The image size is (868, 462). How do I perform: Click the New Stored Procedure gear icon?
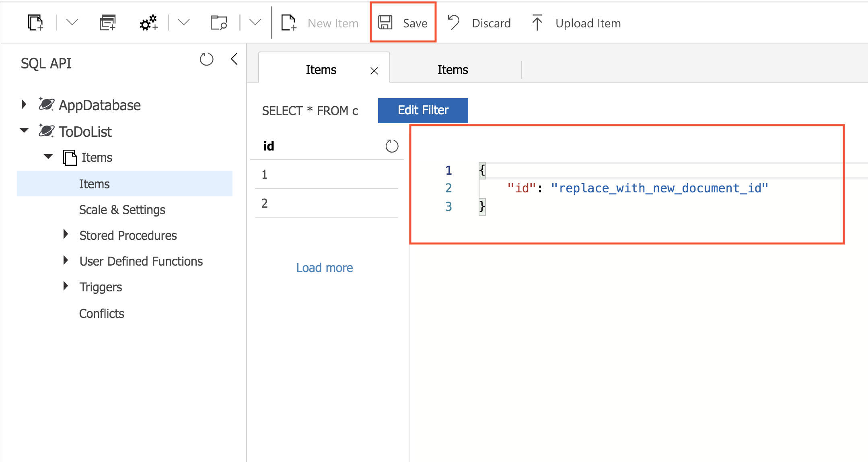tap(148, 23)
